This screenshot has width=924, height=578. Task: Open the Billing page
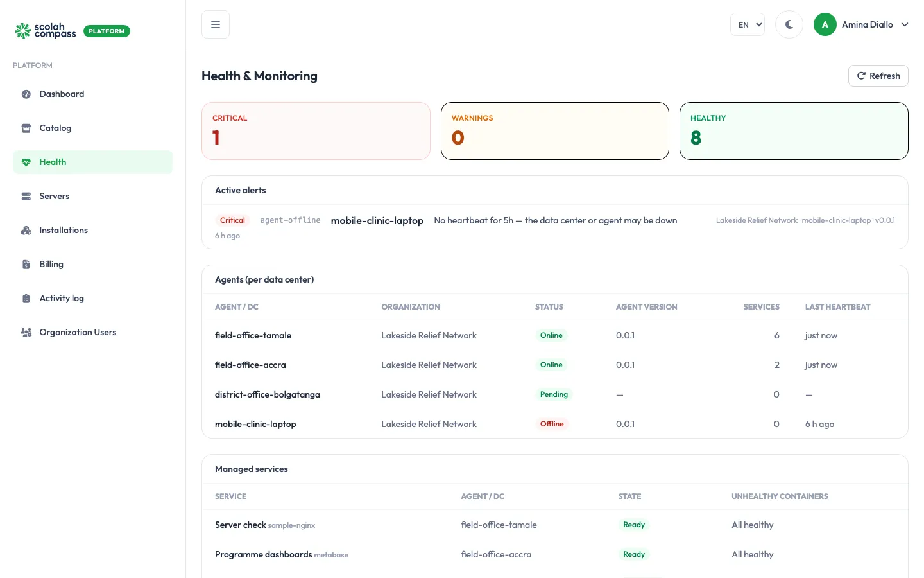click(x=92, y=264)
